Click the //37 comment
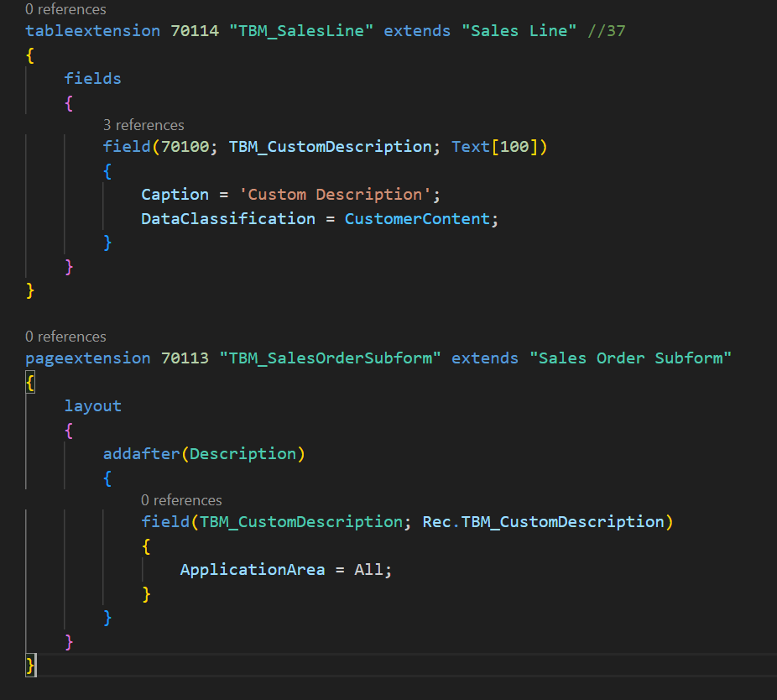Viewport: 777px width, 700px height. pyautogui.click(x=606, y=30)
